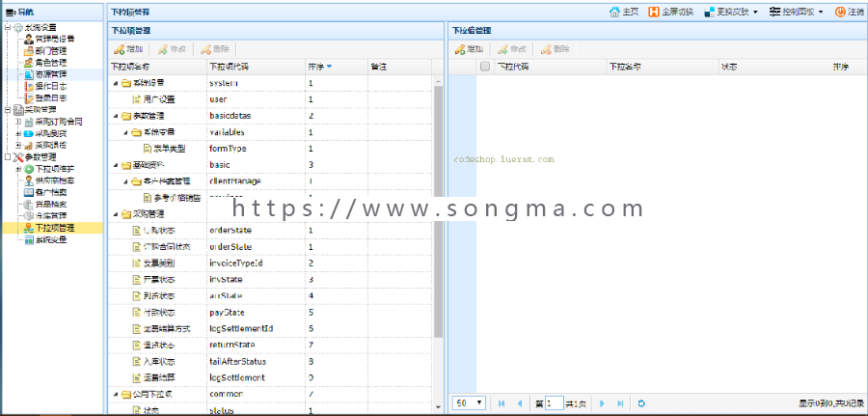Screen dimensions: 868x416
Task: Select the formType row
Action: click(270, 149)
